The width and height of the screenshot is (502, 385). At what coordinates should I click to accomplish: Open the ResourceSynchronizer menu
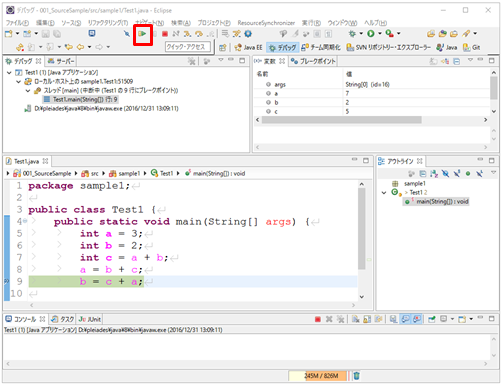(266, 23)
